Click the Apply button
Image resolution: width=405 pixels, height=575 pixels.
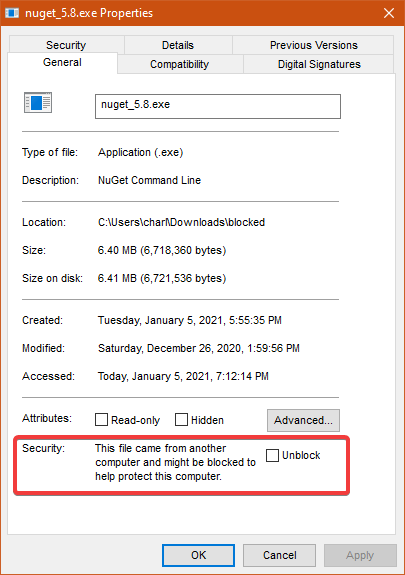coord(360,555)
